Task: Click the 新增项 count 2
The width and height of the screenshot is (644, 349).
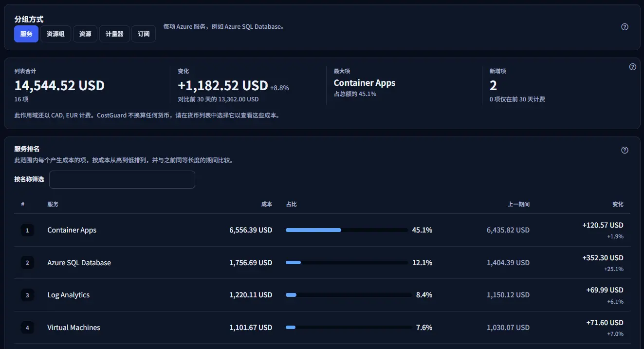Action: click(493, 86)
